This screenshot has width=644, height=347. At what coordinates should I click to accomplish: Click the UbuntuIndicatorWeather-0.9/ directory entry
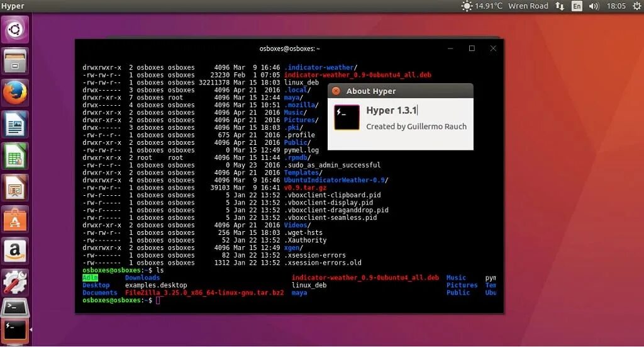(x=336, y=180)
